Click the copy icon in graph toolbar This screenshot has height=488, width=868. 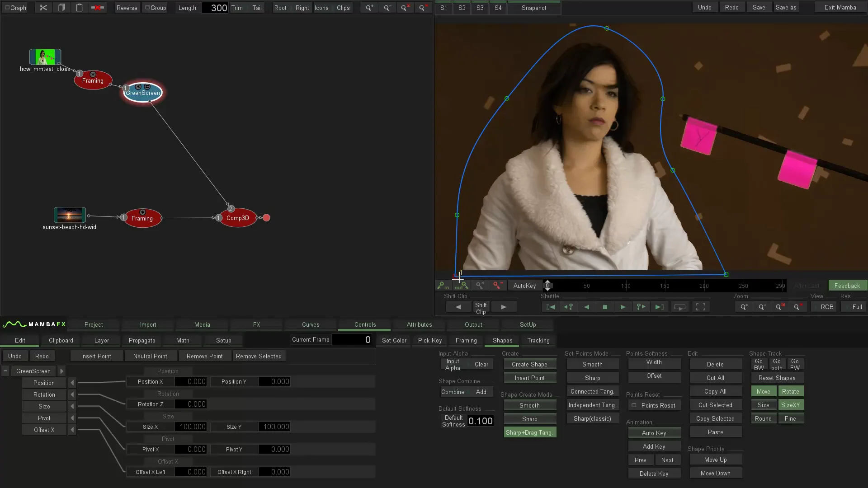tap(61, 8)
